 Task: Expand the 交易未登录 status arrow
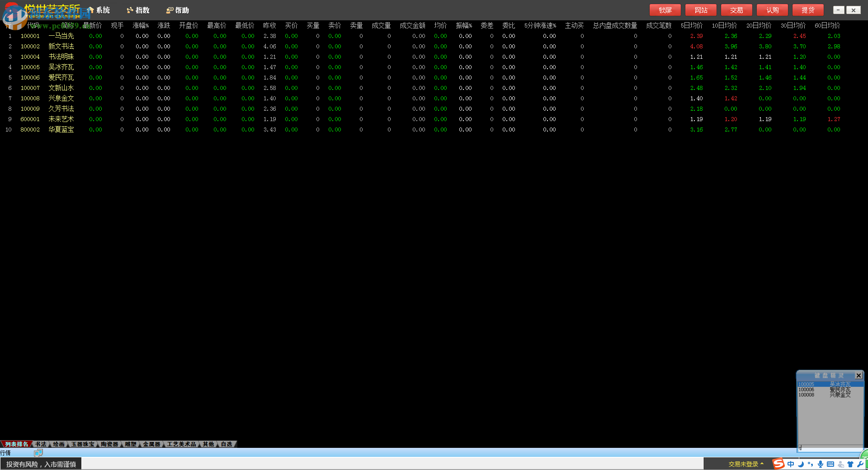762,464
